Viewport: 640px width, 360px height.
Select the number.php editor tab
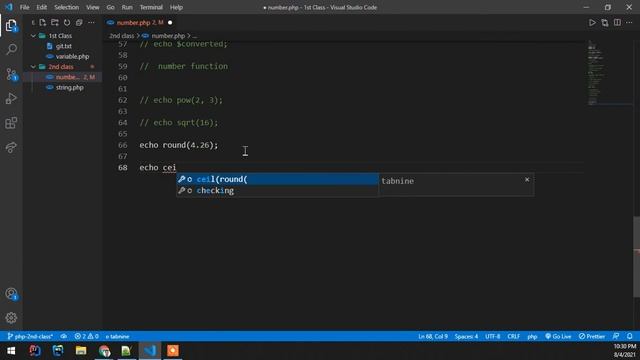point(139,22)
